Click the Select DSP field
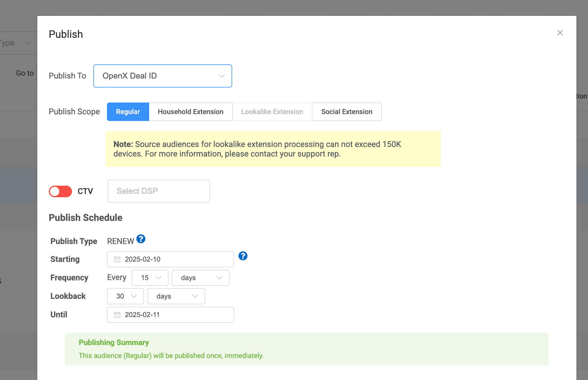 point(159,191)
